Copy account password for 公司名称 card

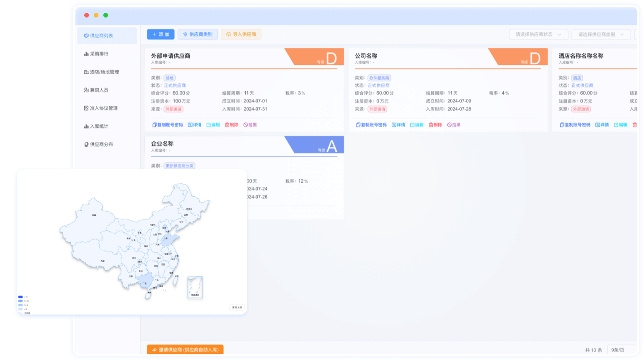(x=371, y=125)
